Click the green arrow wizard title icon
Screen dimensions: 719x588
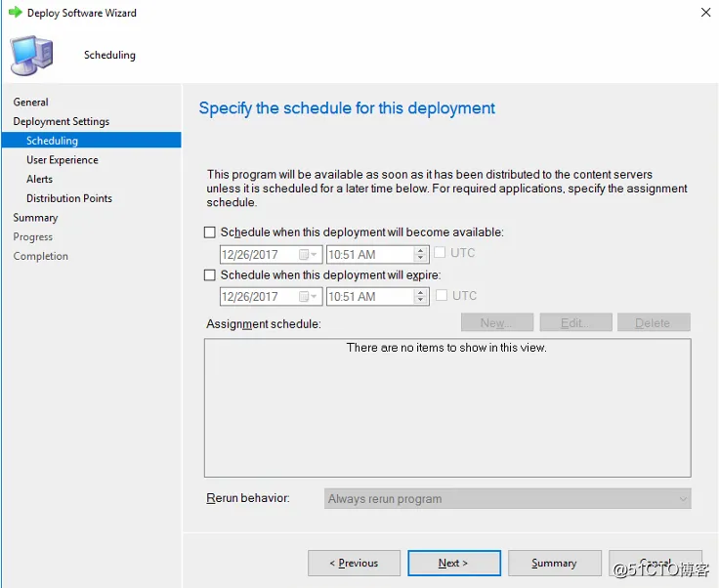coord(15,13)
